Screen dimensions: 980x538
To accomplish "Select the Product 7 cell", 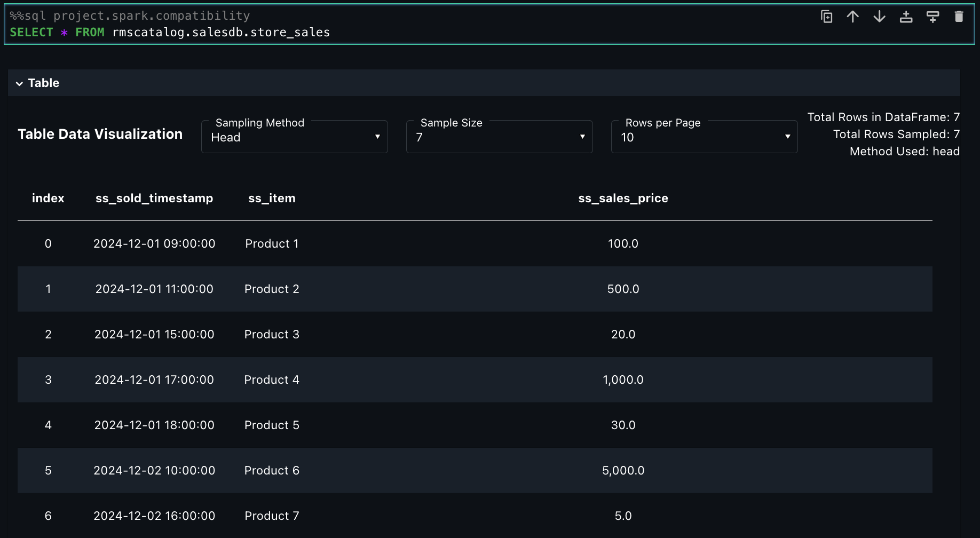I will (272, 516).
